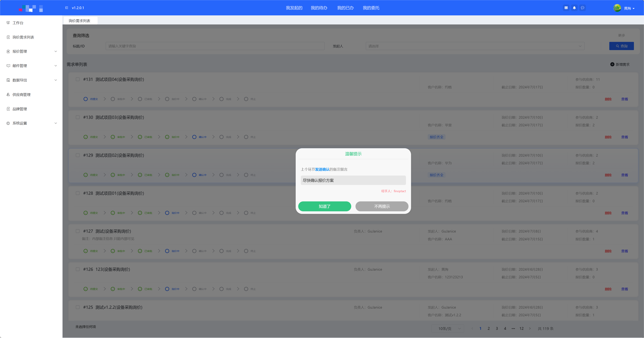Screen dimensions: 644x338
Task: Click the mail envelope icon in header
Action: click(566, 8)
